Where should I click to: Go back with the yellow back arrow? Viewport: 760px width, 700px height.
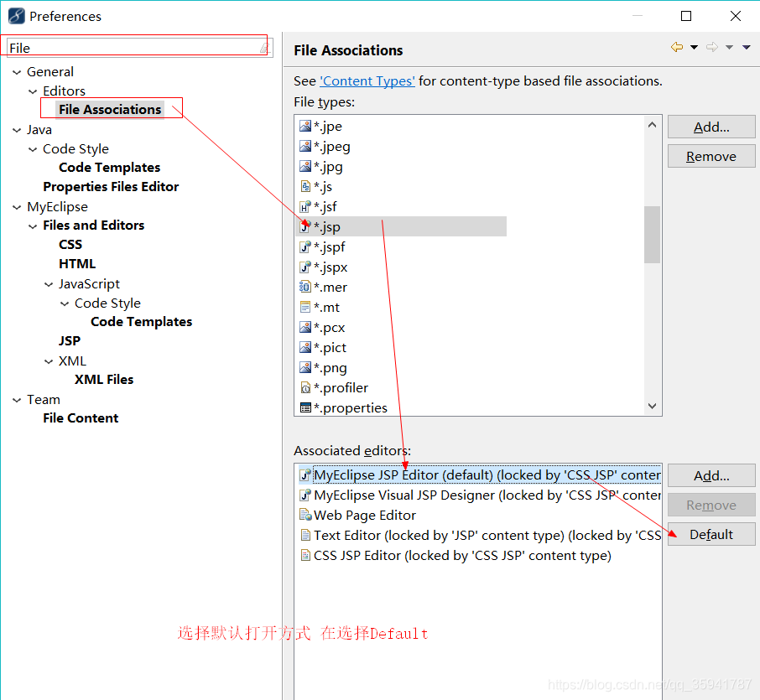click(x=677, y=47)
